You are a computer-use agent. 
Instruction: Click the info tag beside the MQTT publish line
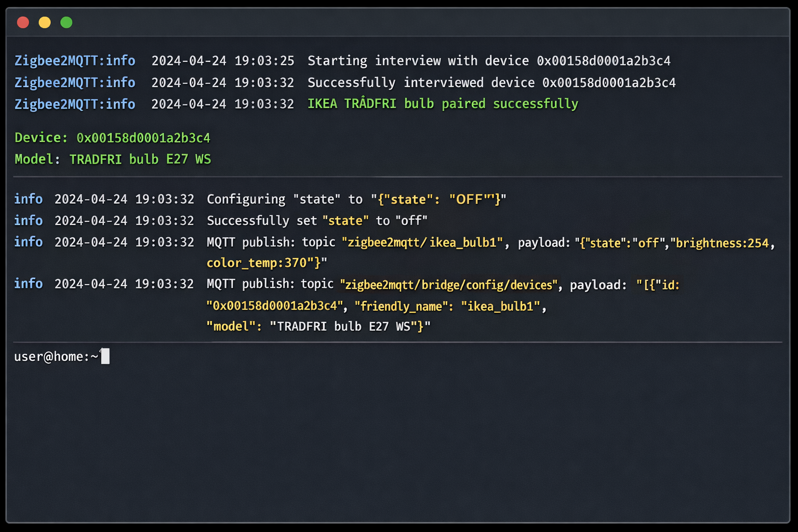point(28,242)
